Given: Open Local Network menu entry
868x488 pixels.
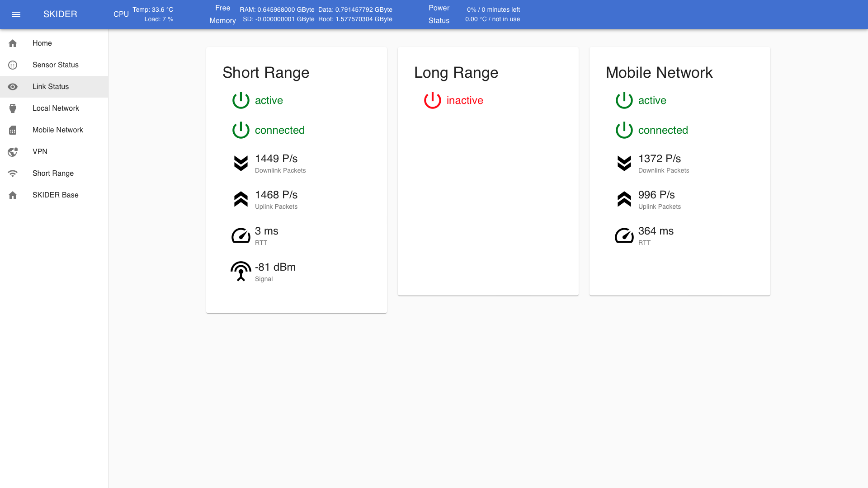Looking at the screenshot, I should (54, 108).
